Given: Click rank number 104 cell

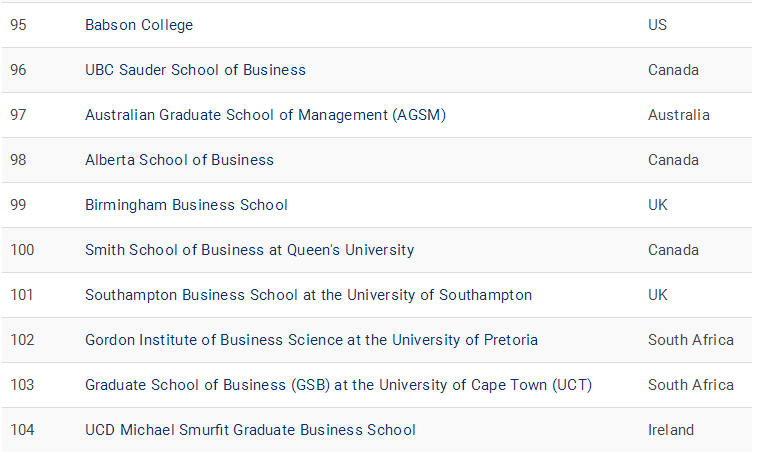Looking at the screenshot, I should pyautogui.click(x=22, y=430).
